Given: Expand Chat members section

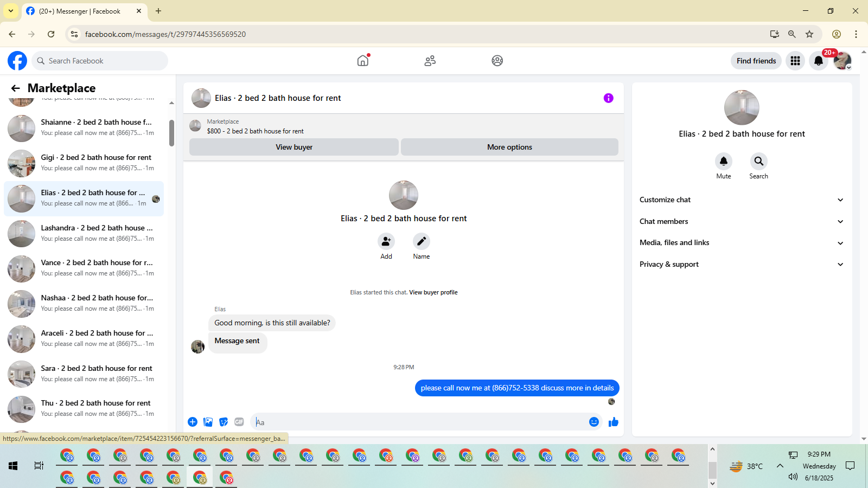Looking at the screenshot, I should tap(742, 221).
